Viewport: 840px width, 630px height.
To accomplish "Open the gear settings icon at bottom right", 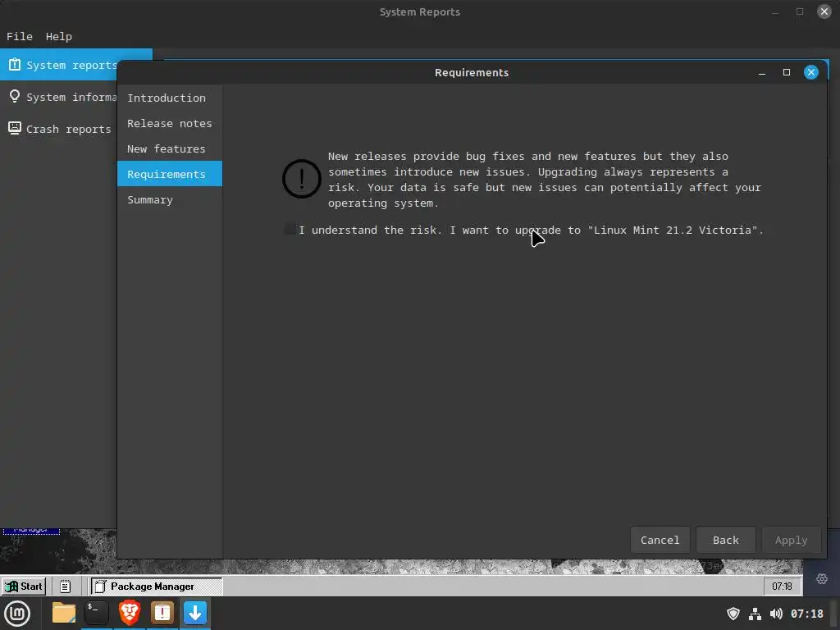I will [x=822, y=578].
